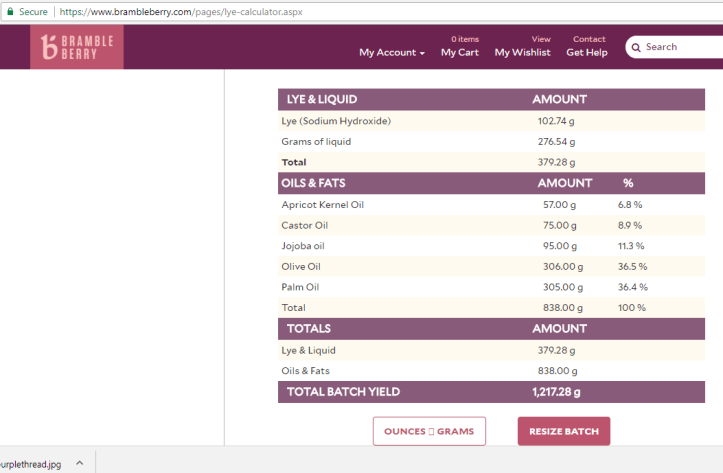Image resolution: width=723 pixels, height=473 pixels.
Task: Click the Bramble Berry logo
Action: point(77,47)
